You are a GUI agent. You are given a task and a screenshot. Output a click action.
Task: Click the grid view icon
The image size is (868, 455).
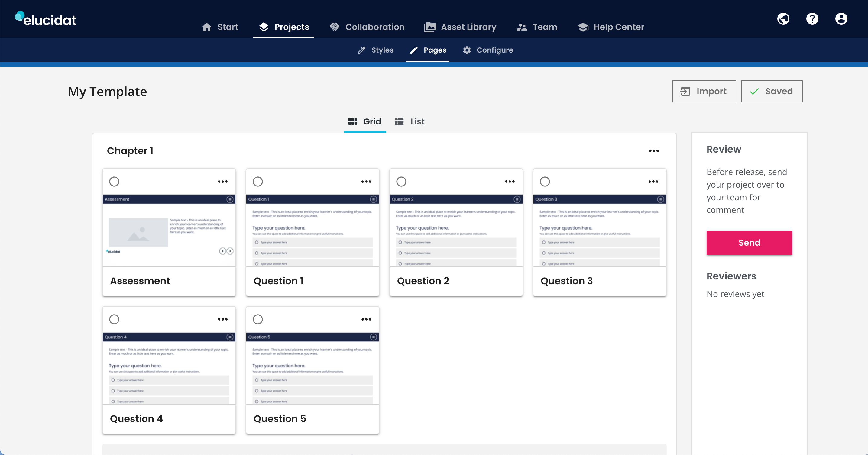(352, 121)
